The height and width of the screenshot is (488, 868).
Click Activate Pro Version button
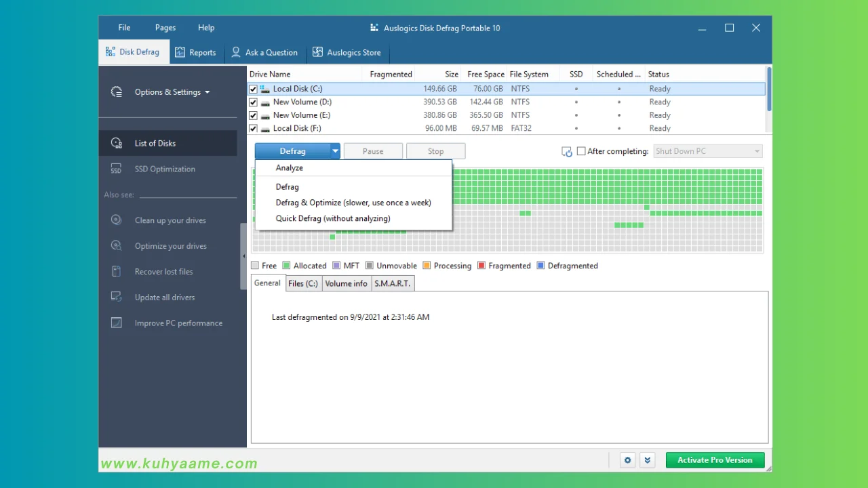coord(715,460)
